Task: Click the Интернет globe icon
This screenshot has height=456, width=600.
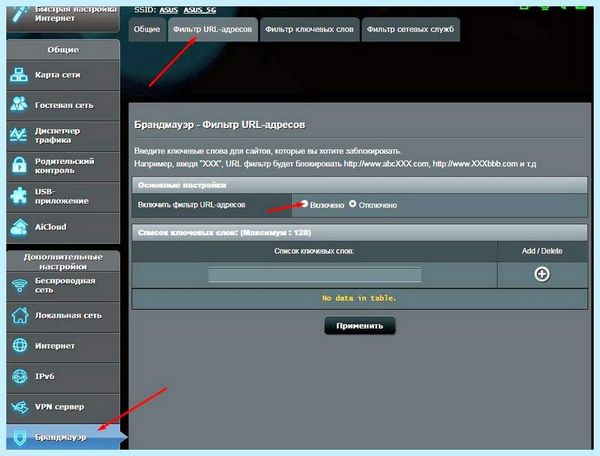Action: pyautogui.click(x=20, y=345)
